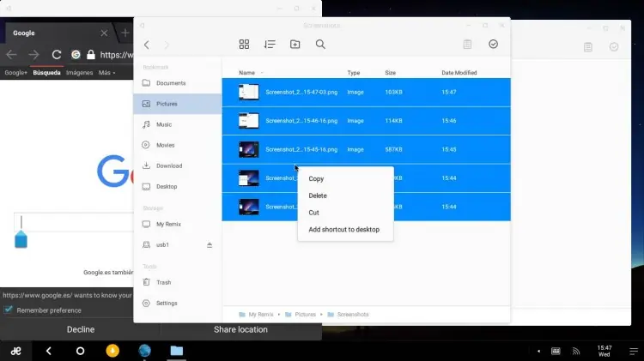The height and width of the screenshot is (361, 644).
Task: Click Share location button
Action: point(240,329)
